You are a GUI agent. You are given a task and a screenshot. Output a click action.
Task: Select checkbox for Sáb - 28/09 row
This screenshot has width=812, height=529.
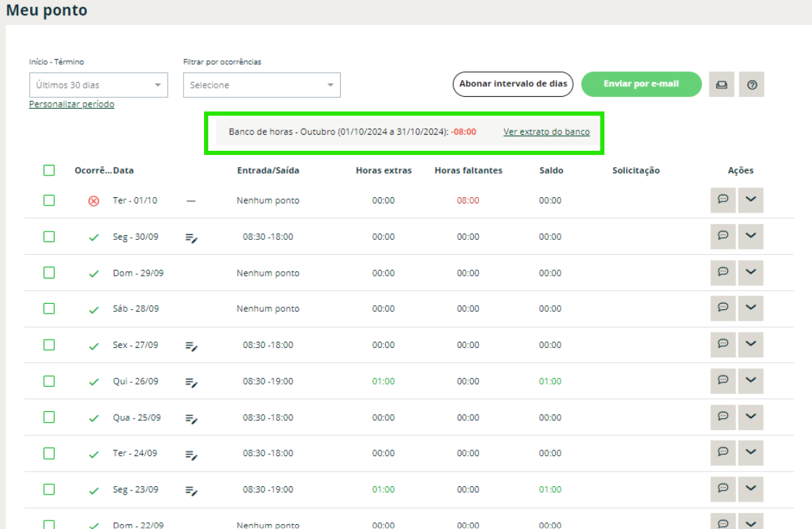point(49,309)
